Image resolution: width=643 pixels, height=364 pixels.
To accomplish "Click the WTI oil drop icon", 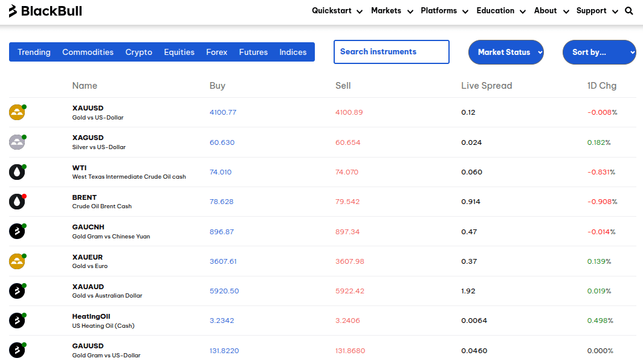I will (x=17, y=172).
